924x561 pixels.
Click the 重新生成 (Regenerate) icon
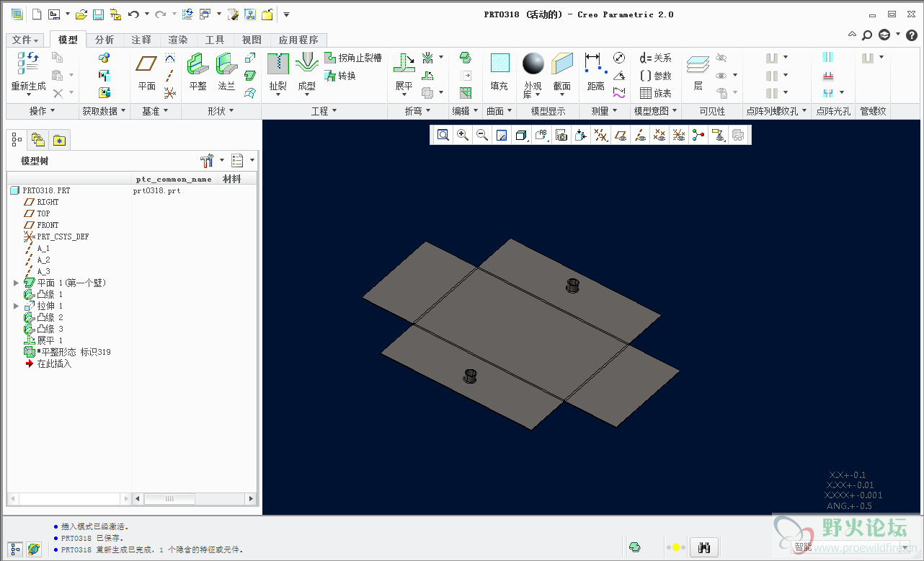tap(28, 63)
